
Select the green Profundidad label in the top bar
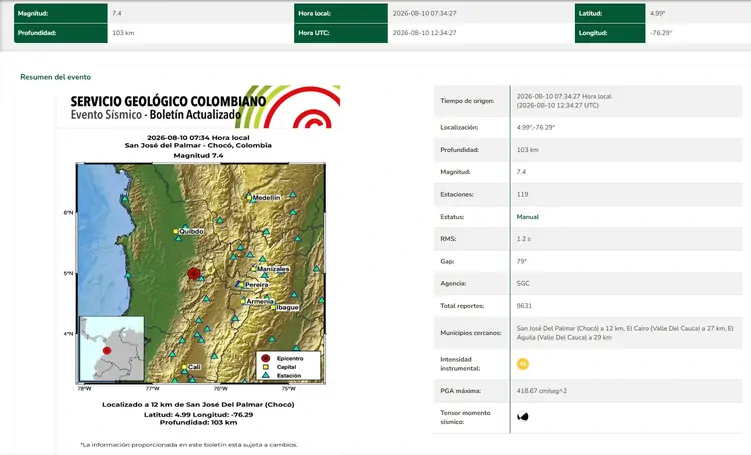tap(61, 33)
